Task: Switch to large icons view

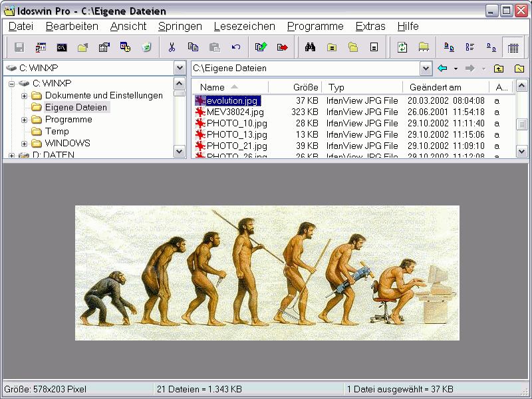Action: [449, 47]
